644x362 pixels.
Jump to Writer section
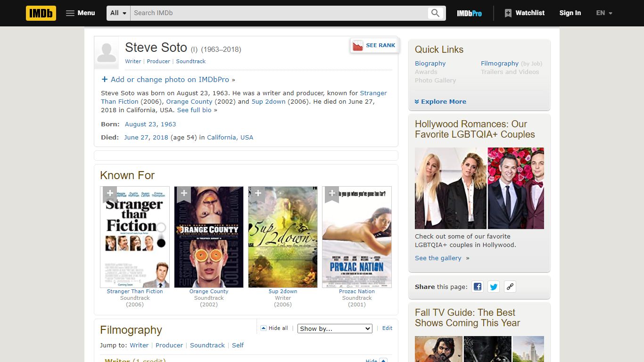pos(139,346)
